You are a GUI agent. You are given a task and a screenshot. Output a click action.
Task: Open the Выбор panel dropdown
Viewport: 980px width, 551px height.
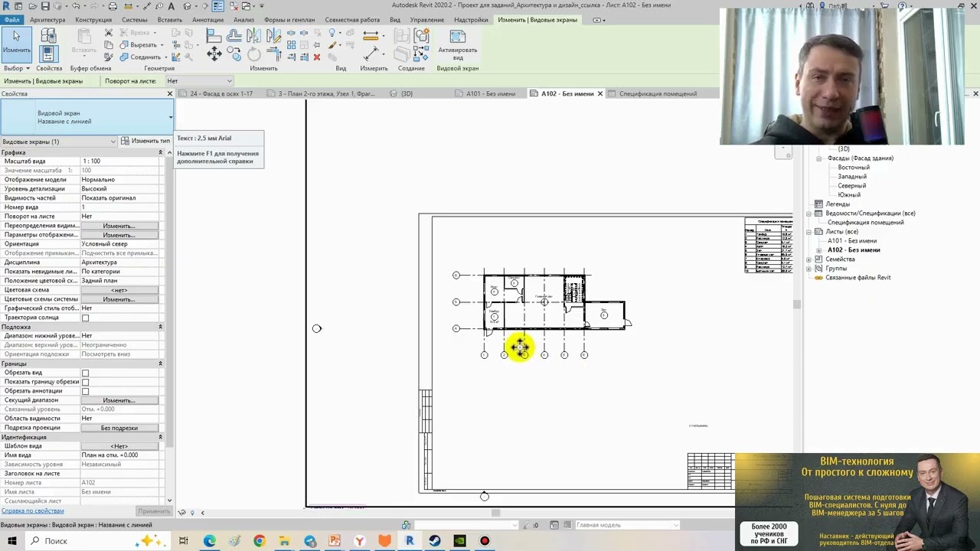click(x=17, y=69)
